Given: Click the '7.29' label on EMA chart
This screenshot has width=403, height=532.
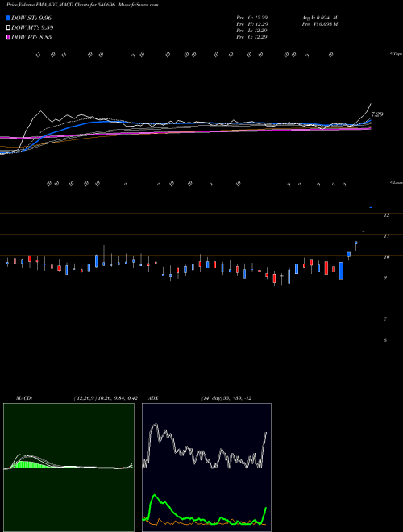Looking at the screenshot, I should pyautogui.click(x=377, y=114).
